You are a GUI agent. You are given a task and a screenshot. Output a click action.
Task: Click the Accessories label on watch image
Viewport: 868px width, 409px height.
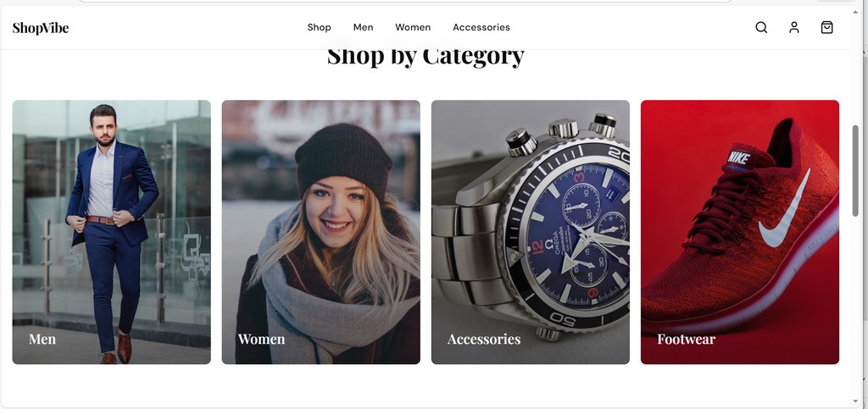(484, 339)
